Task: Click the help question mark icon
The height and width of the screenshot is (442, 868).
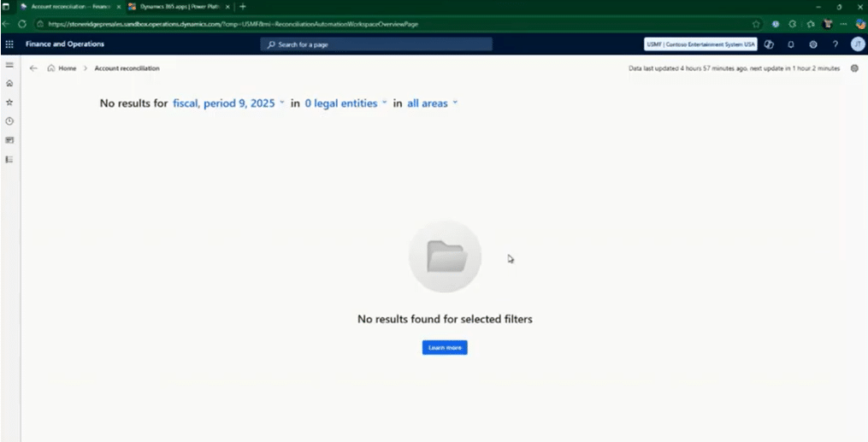Action: click(x=836, y=44)
